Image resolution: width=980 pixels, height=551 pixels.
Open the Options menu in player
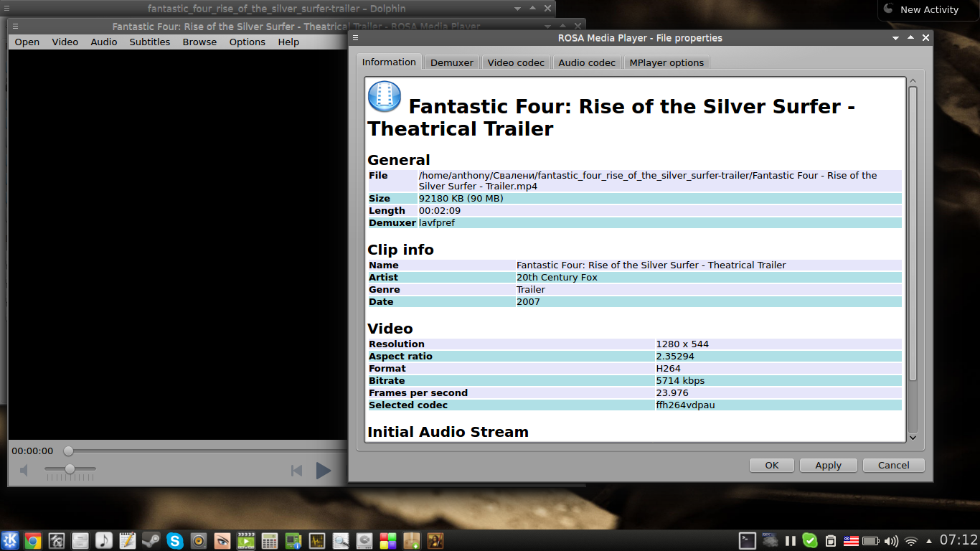pos(248,42)
